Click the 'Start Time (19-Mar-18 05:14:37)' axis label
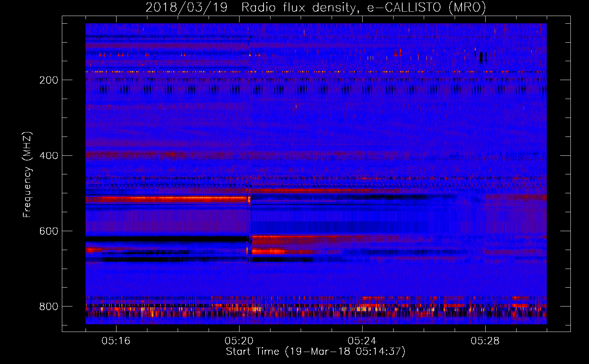 (316, 352)
